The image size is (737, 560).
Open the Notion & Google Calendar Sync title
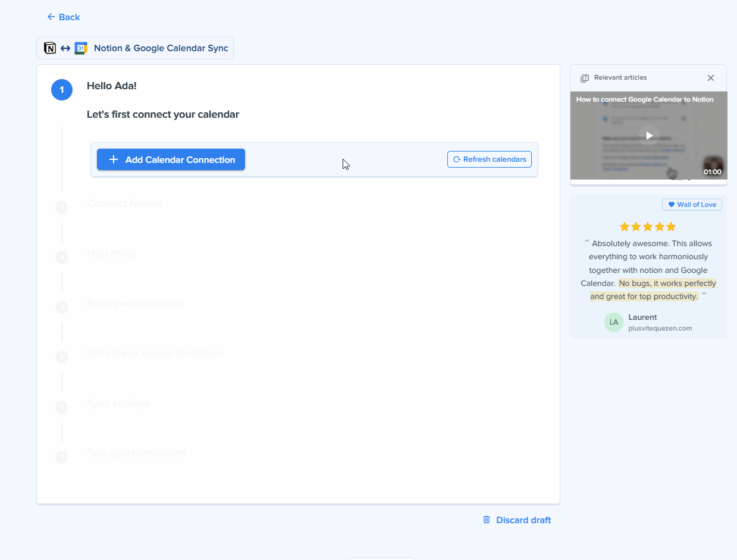click(x=161, y=48)
